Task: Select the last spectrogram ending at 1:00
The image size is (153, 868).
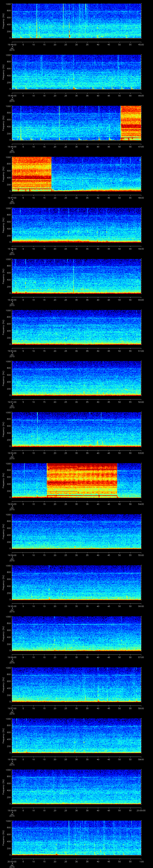Action: pos(76,838)
